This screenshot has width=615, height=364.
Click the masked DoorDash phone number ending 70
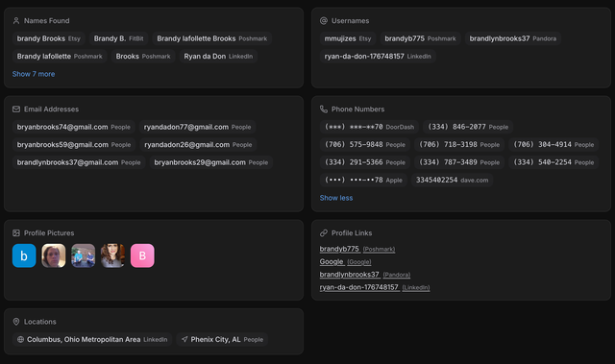pos(369,127)
